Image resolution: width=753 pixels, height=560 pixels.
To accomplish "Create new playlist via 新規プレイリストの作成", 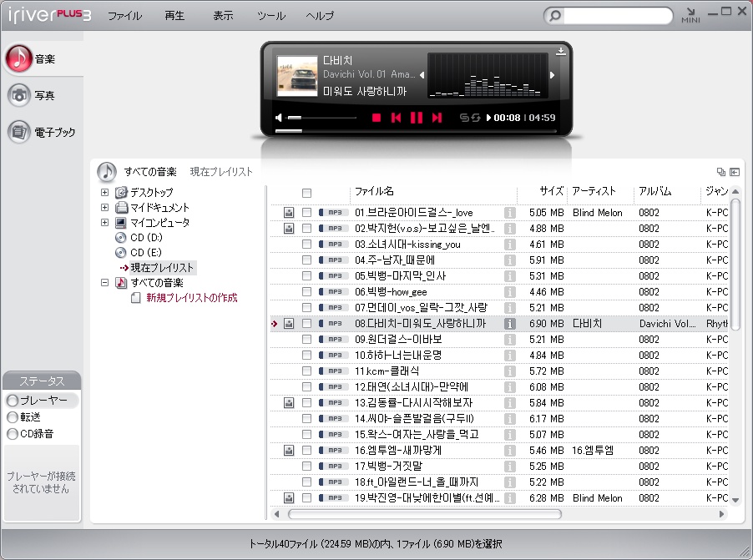I will click(192, 298).
